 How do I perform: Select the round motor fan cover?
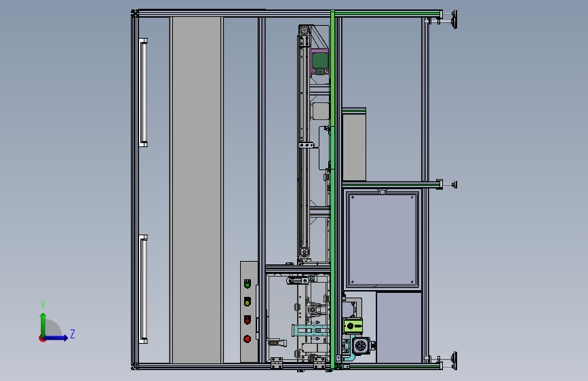pyautogui.click(x=360, y=345)
